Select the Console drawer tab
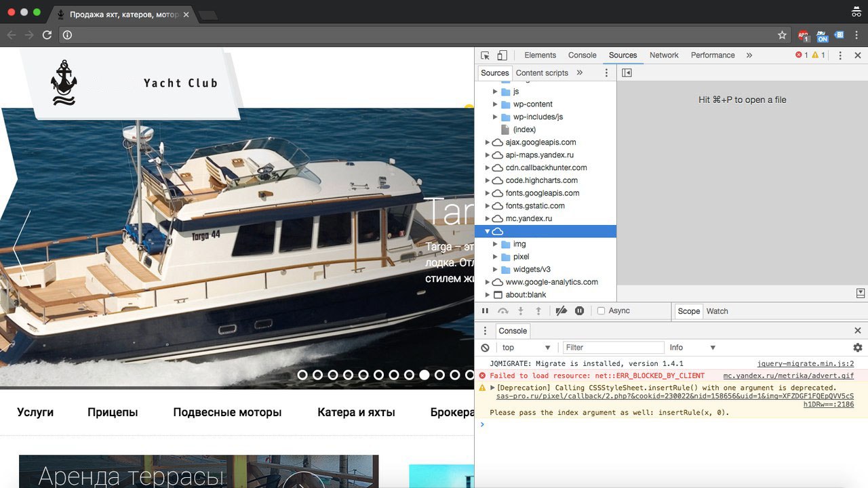Image resolution: width=868 pixels, height=488 pixels. tap(513, 331)
